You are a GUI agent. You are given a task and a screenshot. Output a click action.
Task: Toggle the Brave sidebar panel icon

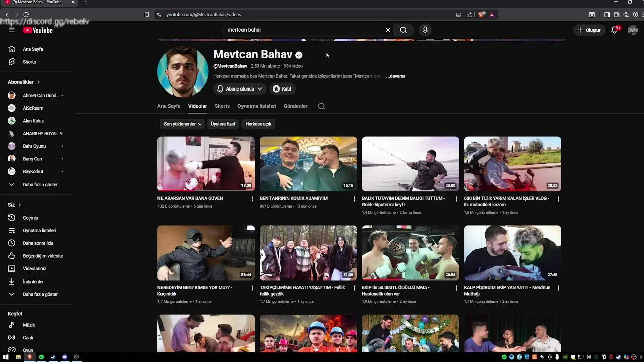(607, 15)
